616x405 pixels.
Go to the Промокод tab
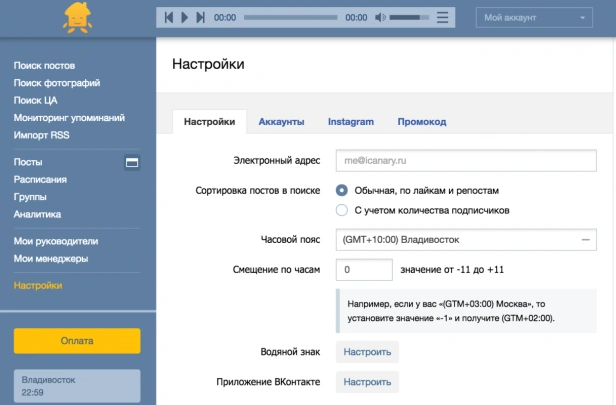pos(422,122)
